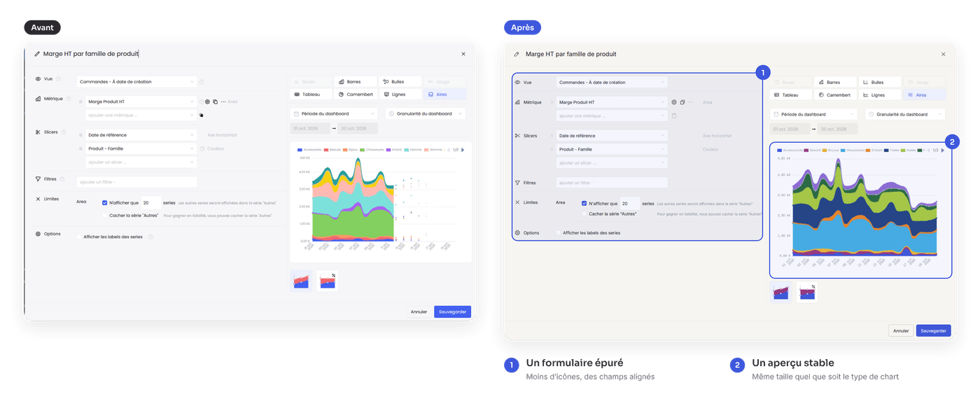This screenshot has width=980, height=418.
Task: Click the Chaussures legend swatch in the Après chart
Action: (x=844, y=150)
